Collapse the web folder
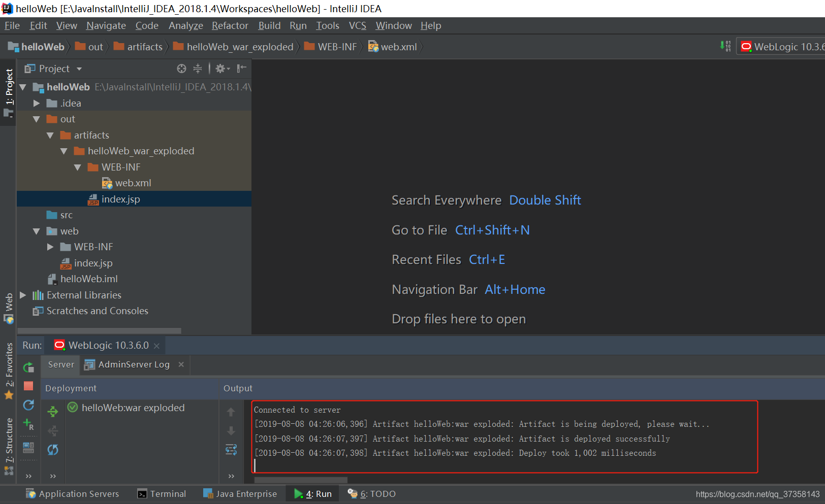 pos(37,231)
